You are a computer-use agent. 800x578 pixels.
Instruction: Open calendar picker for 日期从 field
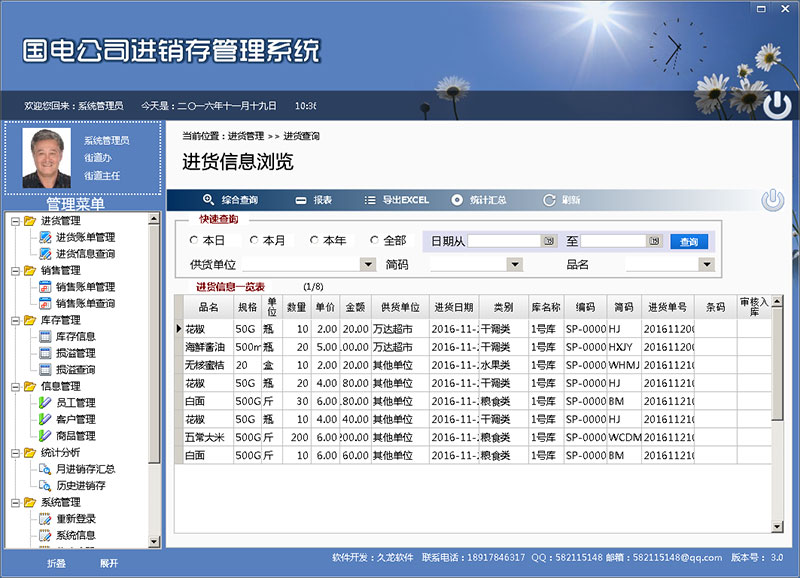[549, 241]
